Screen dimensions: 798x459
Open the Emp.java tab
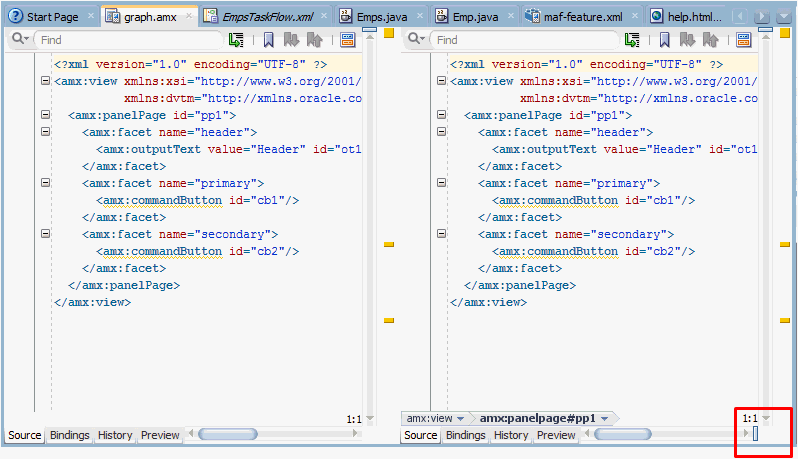(x=475, y=17)
